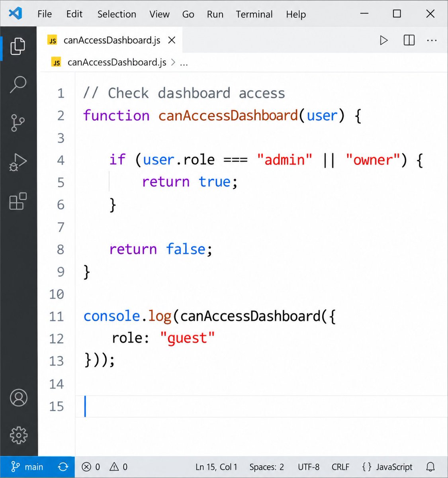
Task: Click the VS Code logo icon
Action: tap(15, 14)
